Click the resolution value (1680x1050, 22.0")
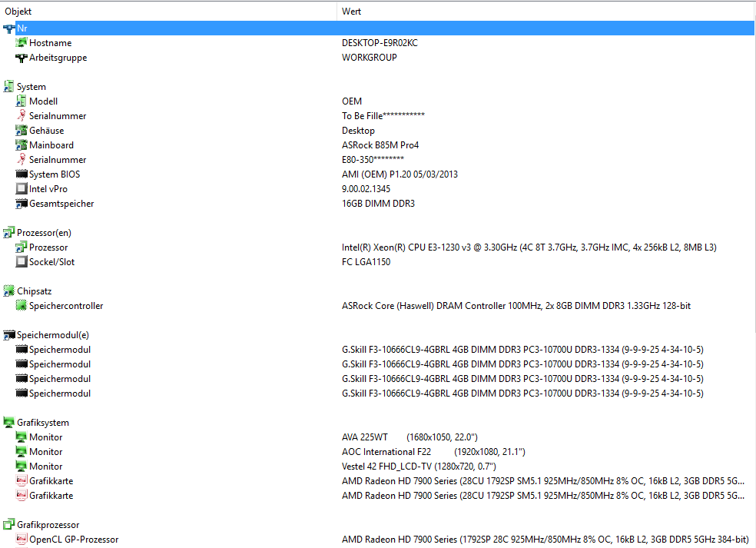 click(442, 437)
